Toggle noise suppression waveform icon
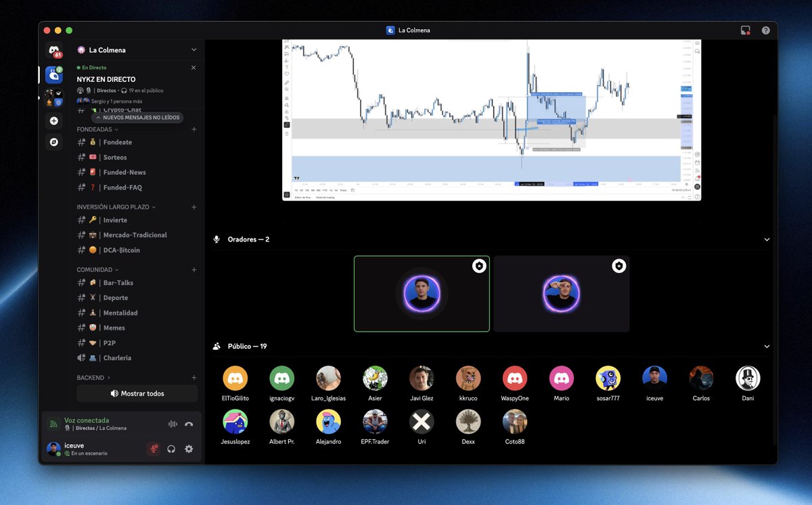812x505 pixels. tap(173, 424)
